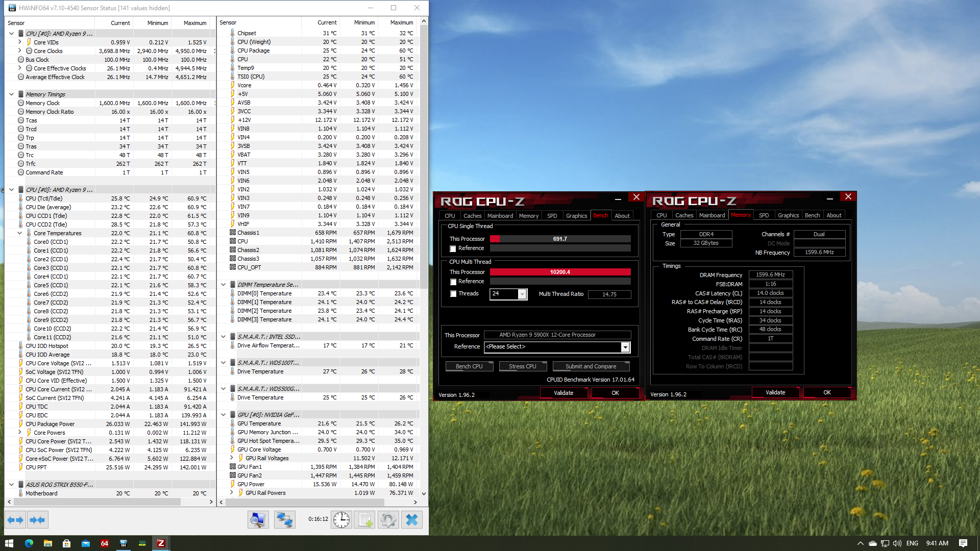Open the network status tray icon
Image resolution: width=980 pixels, height=551 pixels.
(885, 543)
